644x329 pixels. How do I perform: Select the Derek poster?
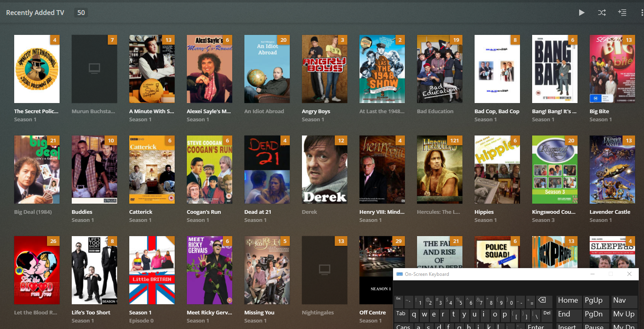click(x=325, y=170)
